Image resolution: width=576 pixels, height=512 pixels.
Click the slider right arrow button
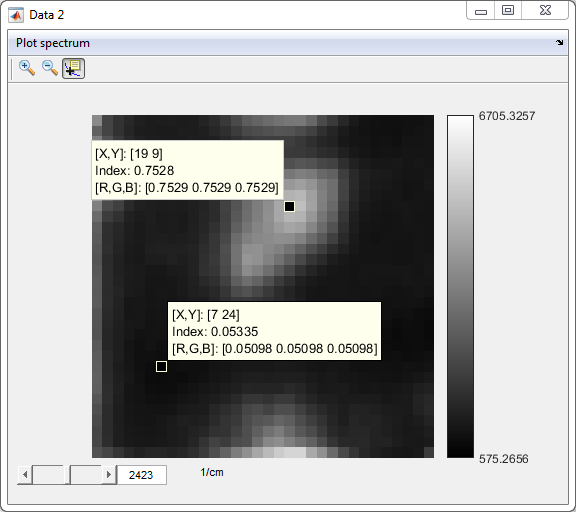[x=109, y=475]
